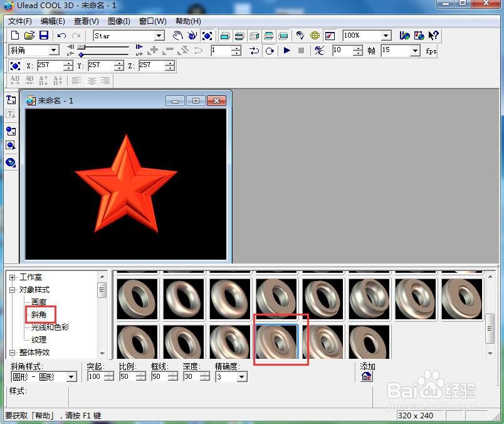Toggle the back face display icon
The height and width of the screenshot is (424, 504).
[283, 36]
